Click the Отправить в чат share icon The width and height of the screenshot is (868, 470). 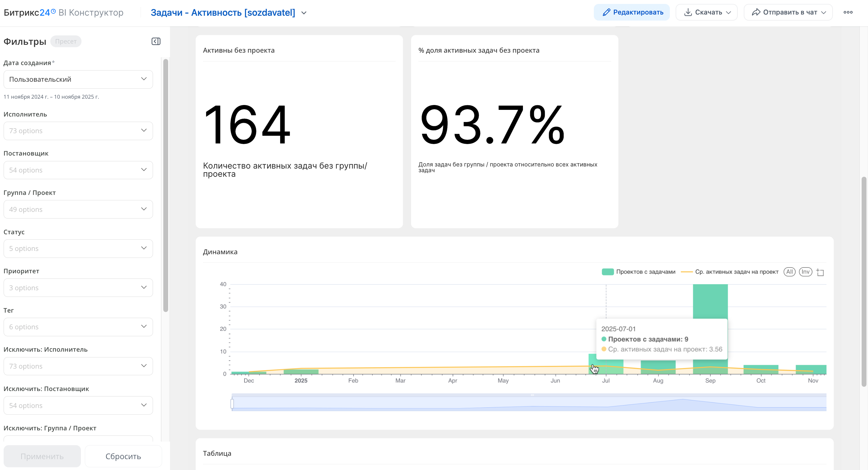[756, 12]
